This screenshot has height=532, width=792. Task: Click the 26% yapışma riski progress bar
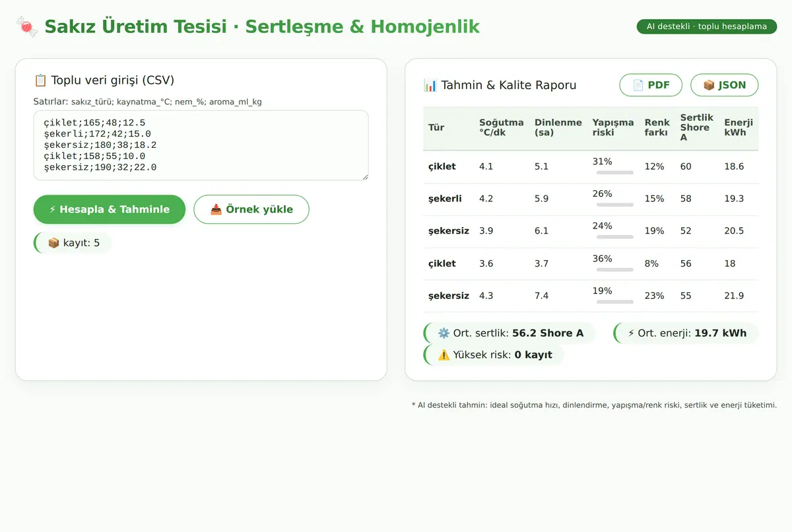[615, 205]
